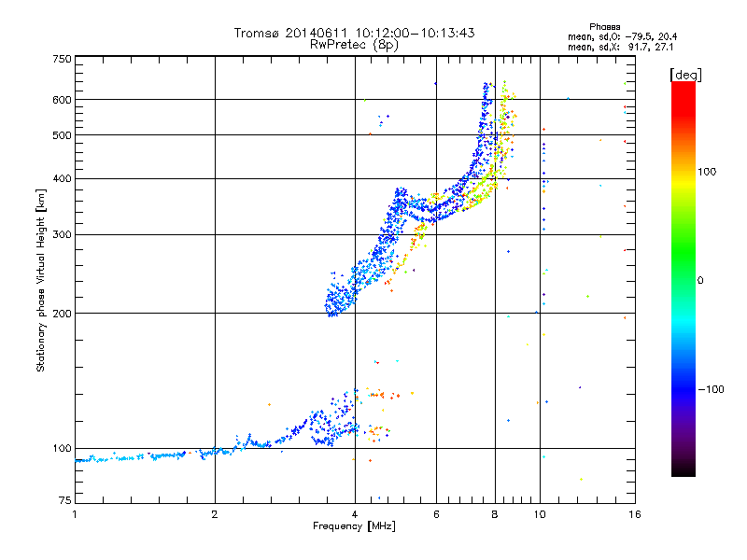The width and height of the screenshot is (747, 560).
Task: Select the 'mean, sd,O: -79.5, 20.4' line
Action: coord(622,36)
